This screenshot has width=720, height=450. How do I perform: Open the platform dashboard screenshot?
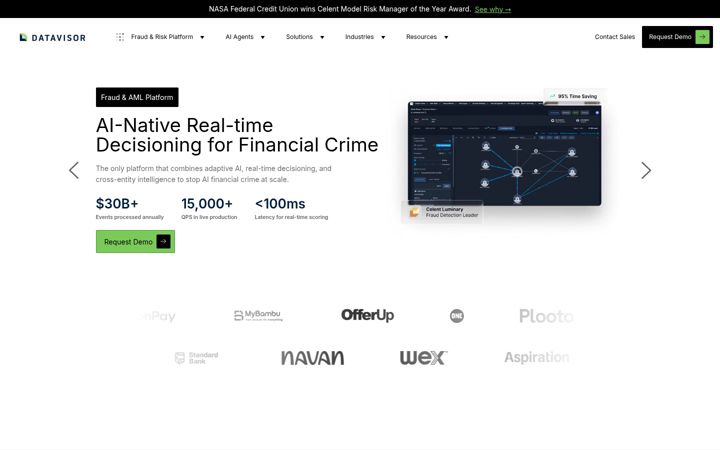point(505,154)
